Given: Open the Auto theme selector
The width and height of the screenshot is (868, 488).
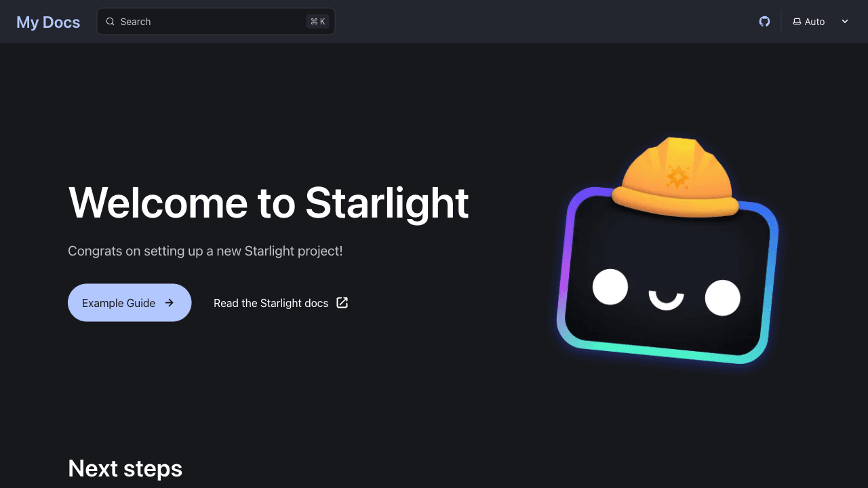Looking at the screenshot, I should tap(814, 22).
